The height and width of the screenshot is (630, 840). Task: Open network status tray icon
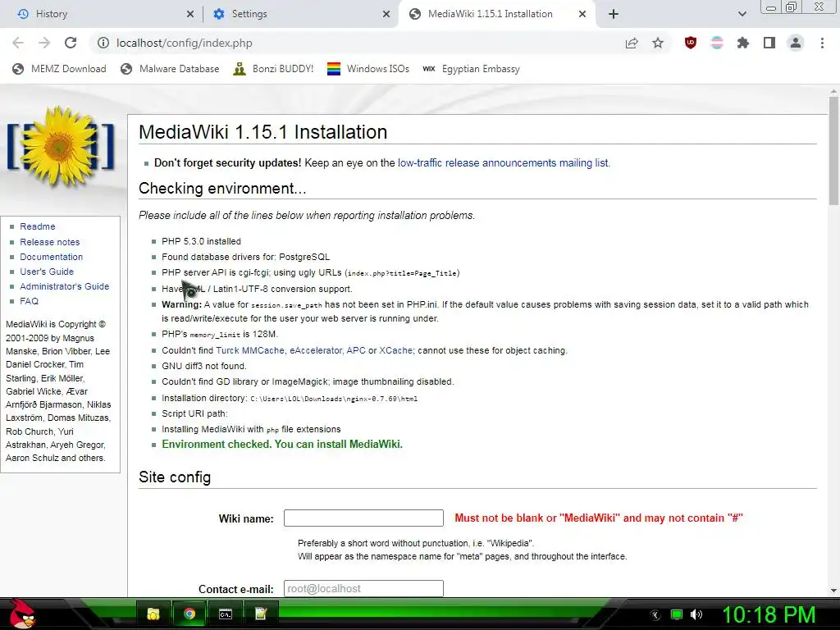click(x=677, y=615)
